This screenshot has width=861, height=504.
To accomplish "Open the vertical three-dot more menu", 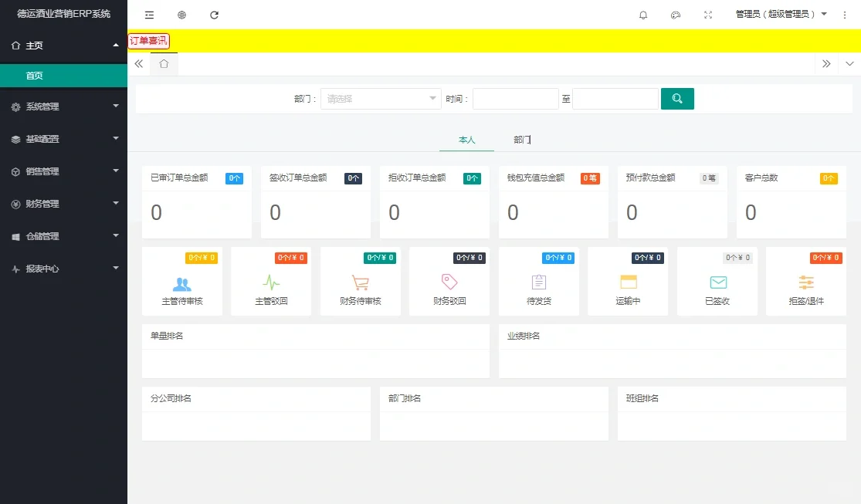I will pos(845,15).
